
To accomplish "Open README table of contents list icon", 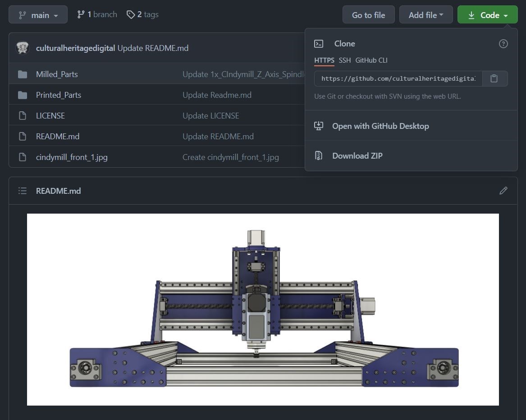I will (x=23, y=191).
